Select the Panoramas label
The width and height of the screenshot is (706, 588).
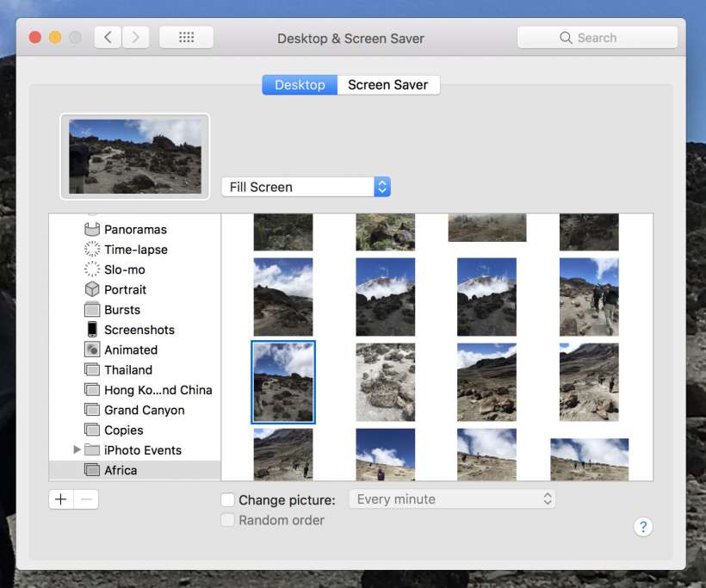pyautogui.click(x=135, y=230)
